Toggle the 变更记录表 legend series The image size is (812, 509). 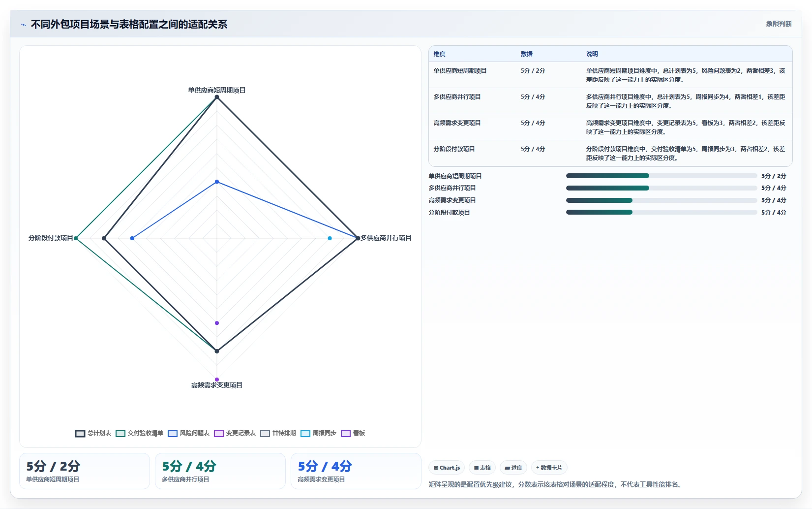pyautogui.click(x=235, y=433)
